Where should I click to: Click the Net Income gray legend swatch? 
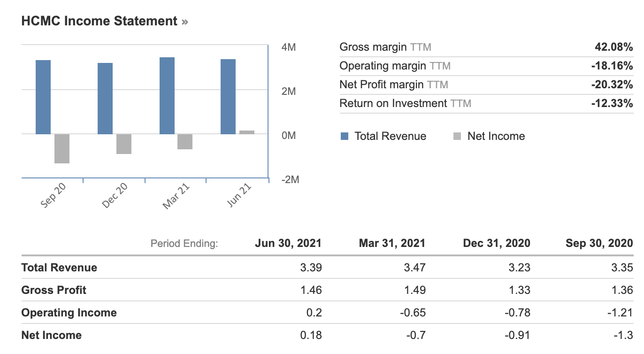457,136
